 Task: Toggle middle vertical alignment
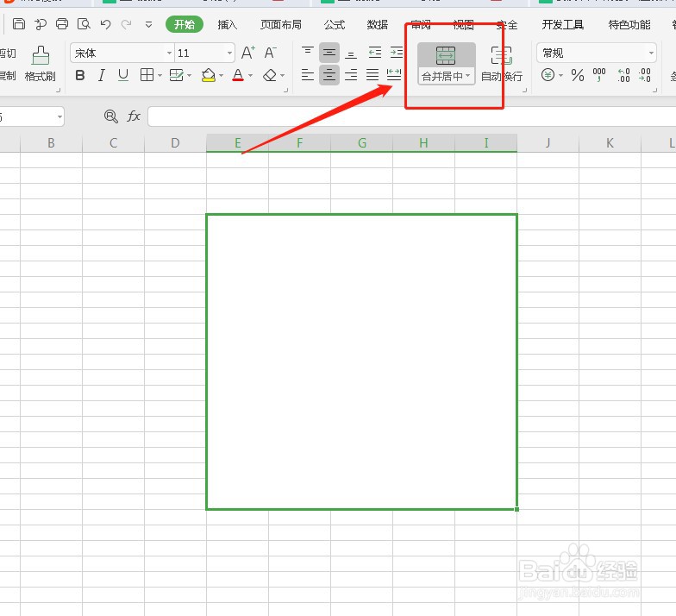[x=329, y=53]
